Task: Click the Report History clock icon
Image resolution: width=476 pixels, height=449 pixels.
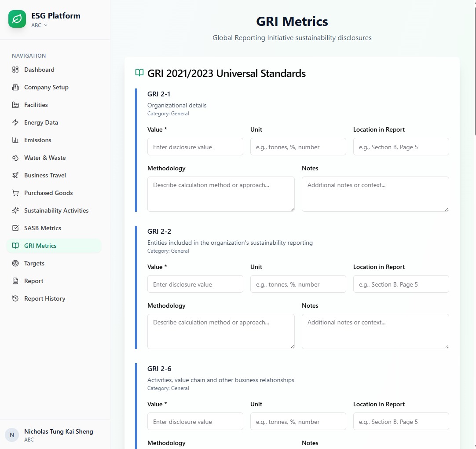Action: 15,298
